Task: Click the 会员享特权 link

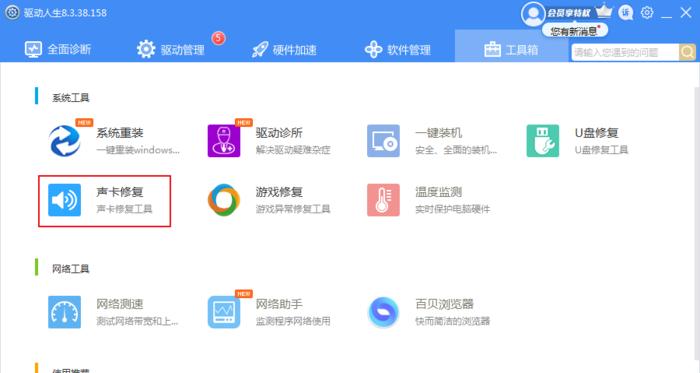Action: [x=569, y=13]
